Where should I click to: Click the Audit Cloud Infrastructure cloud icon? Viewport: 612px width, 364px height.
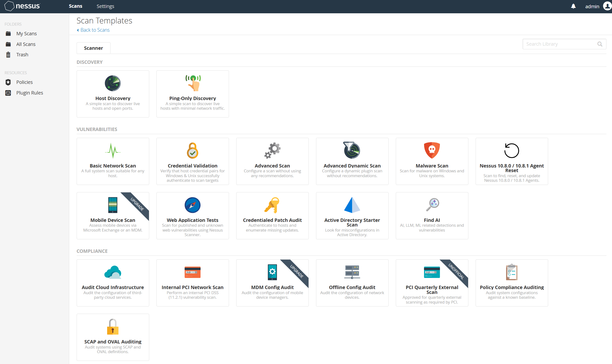tap(113, 272)
